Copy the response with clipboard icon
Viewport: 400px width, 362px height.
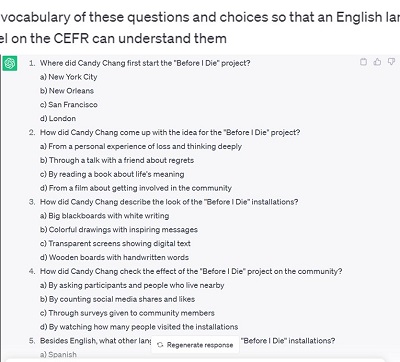363,62
